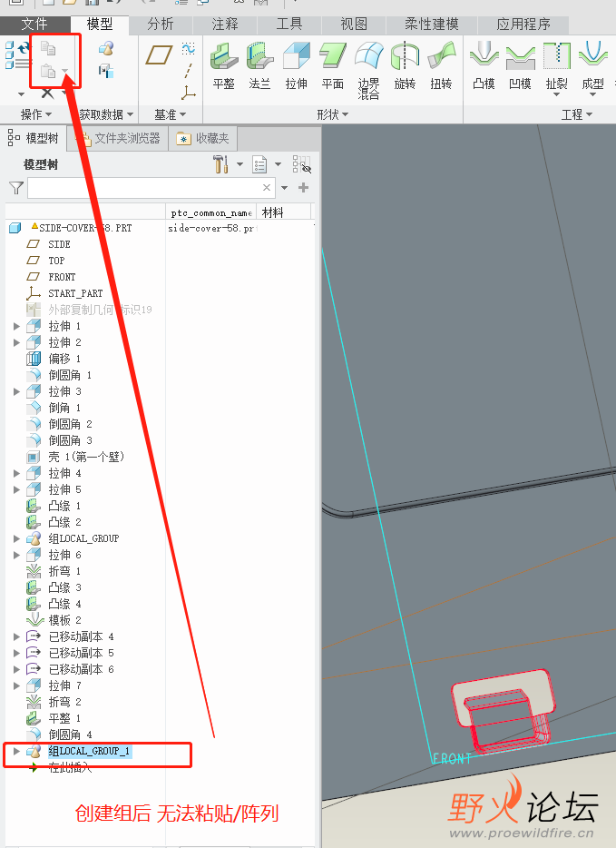Open dropdown next to tree settings hammer
616x848 pixels.
240,164
